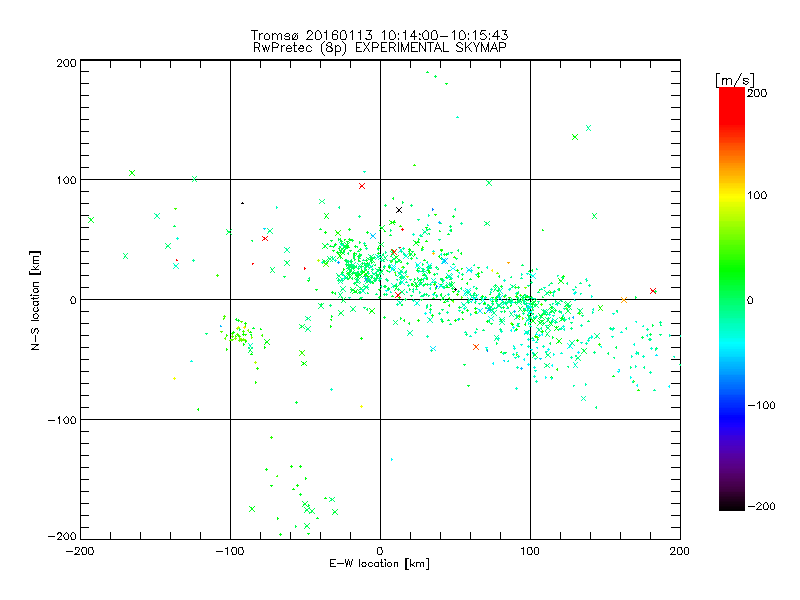The width and height of the screenshot is (800, 600).
Task: Click the red X marker below center-right cluster
Action: point(476,347)
